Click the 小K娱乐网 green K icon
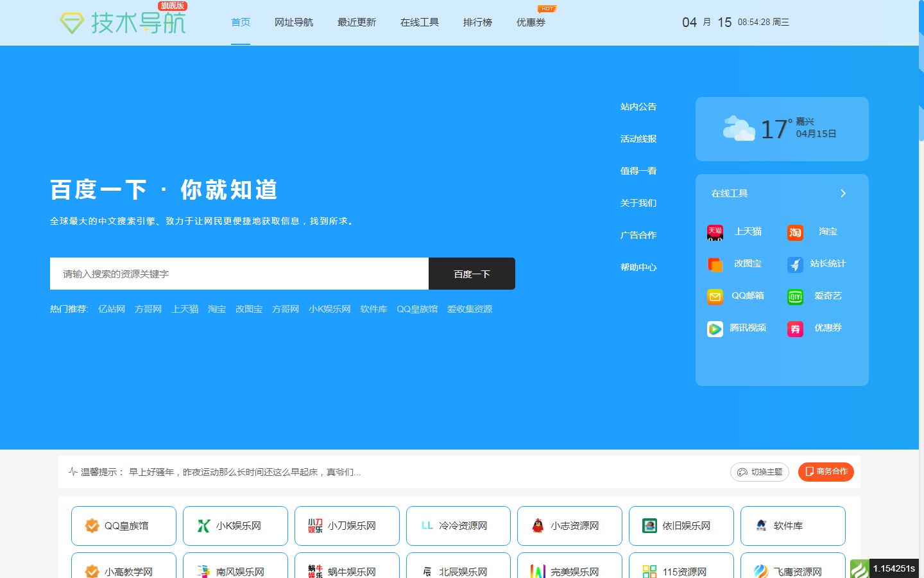 coord(203,526)
